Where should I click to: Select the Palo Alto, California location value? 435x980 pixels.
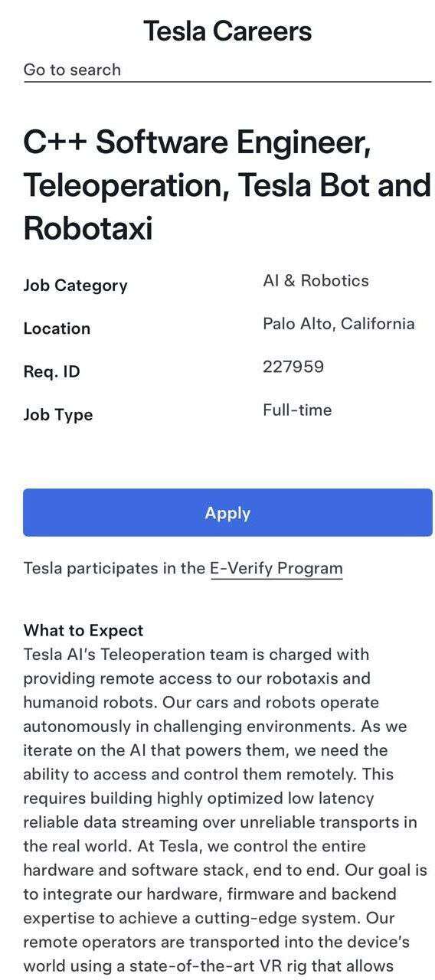tap(339, 324)
